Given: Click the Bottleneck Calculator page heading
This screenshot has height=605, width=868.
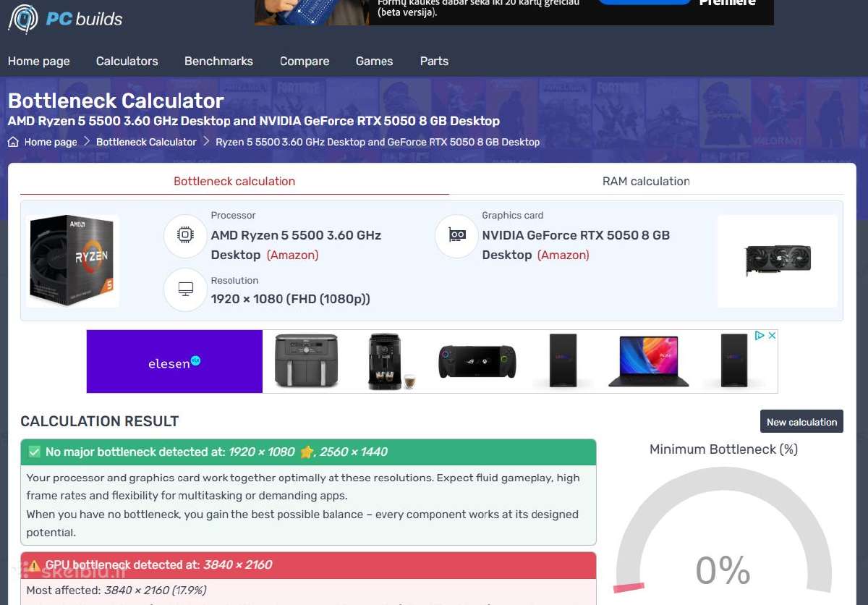Looking at the screenshot, I should [x=116, y=100].
